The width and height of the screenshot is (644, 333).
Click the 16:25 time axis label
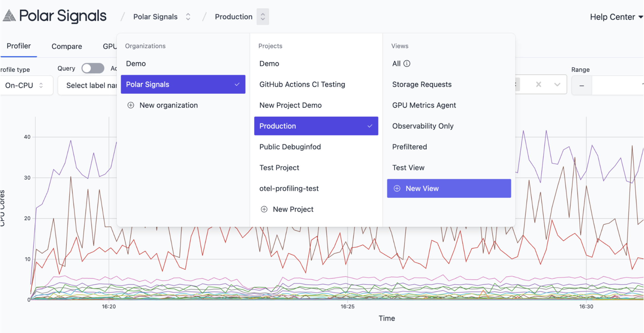(348, 306)
